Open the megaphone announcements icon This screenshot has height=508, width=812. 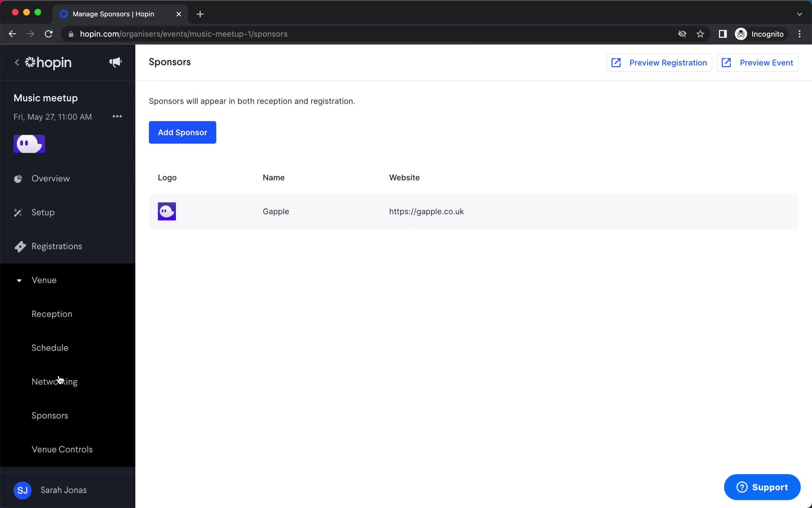pos(115,62)
